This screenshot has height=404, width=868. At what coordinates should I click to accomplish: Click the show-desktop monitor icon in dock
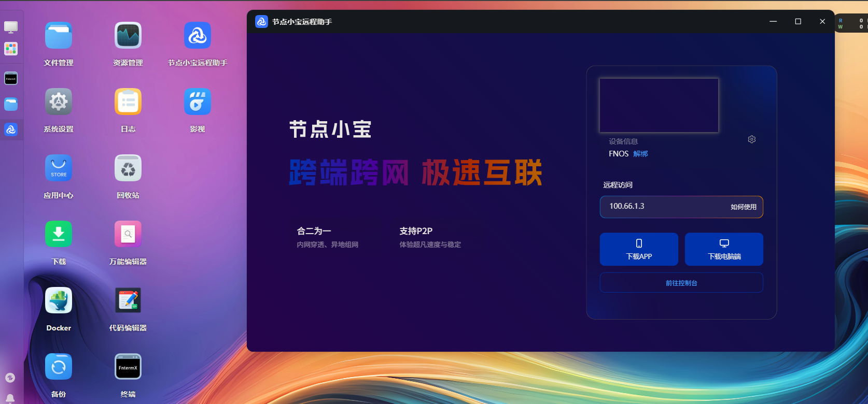coord(11,27)
